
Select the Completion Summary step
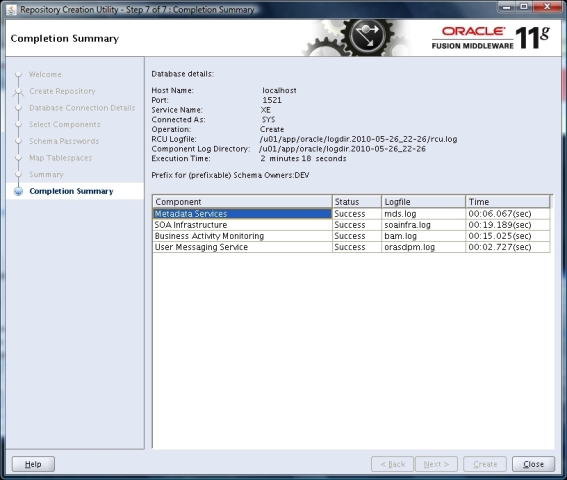pyautogui.click(x=71, y=191)
